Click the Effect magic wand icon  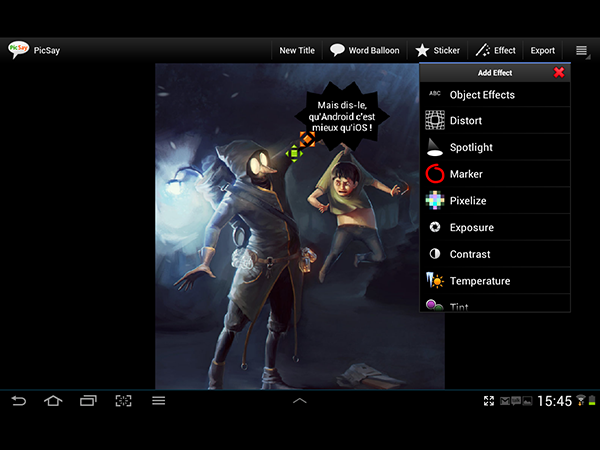coord(483,50)
